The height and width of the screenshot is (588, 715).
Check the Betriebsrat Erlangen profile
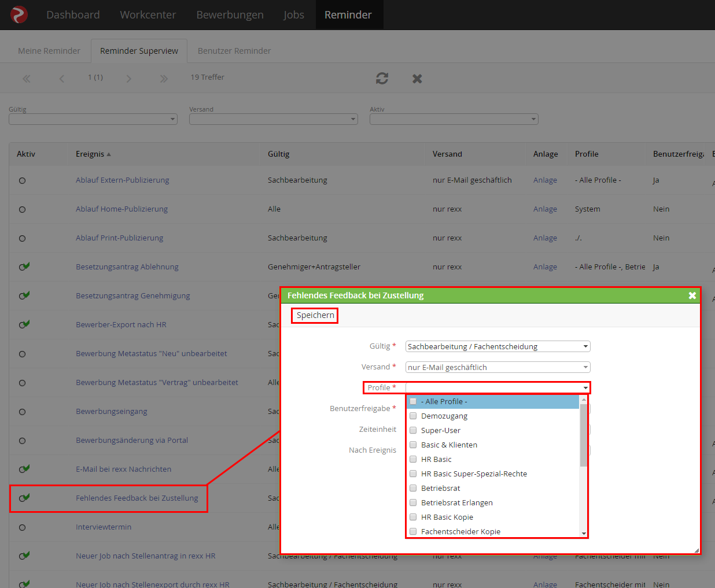click(x=413, y=502)
